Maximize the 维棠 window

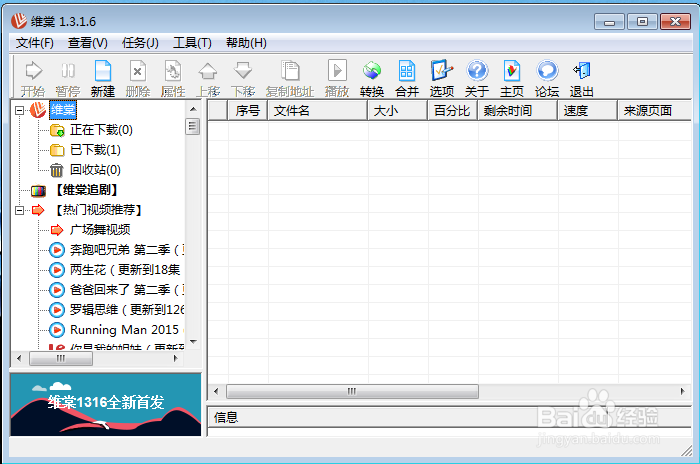[642, 22]
